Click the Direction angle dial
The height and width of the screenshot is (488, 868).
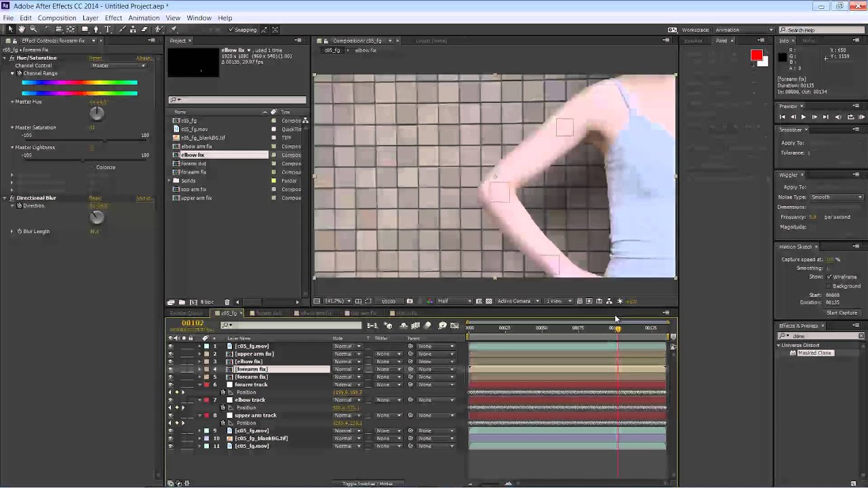97,217
